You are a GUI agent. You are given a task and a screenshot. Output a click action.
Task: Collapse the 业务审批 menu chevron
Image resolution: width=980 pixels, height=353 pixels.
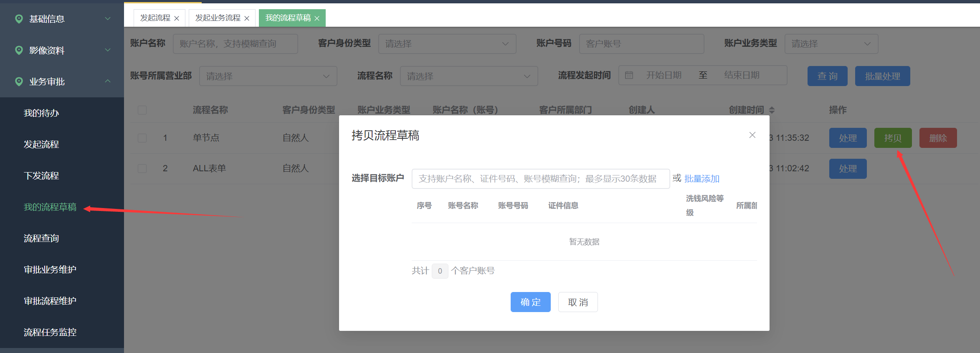tap(108, 81)
